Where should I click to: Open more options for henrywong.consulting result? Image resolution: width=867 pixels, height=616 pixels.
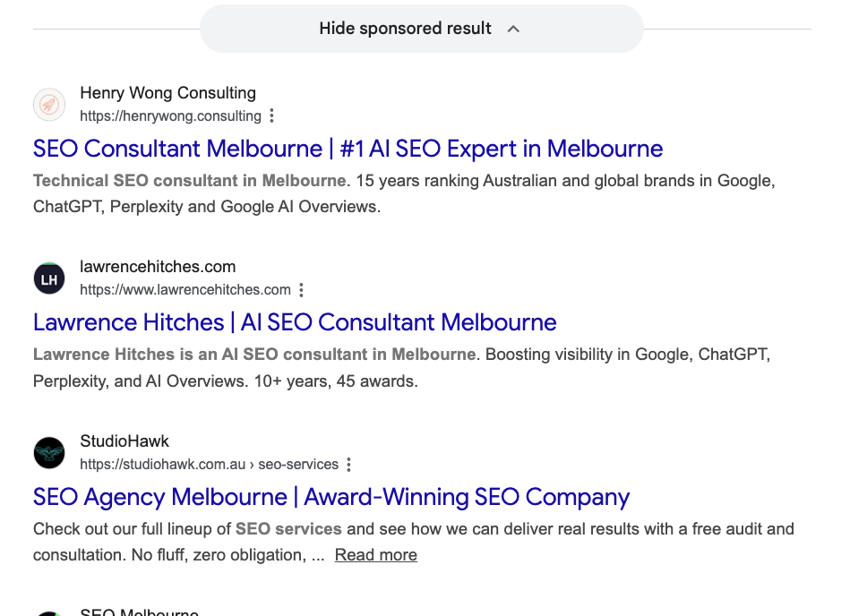pos(271,116)
